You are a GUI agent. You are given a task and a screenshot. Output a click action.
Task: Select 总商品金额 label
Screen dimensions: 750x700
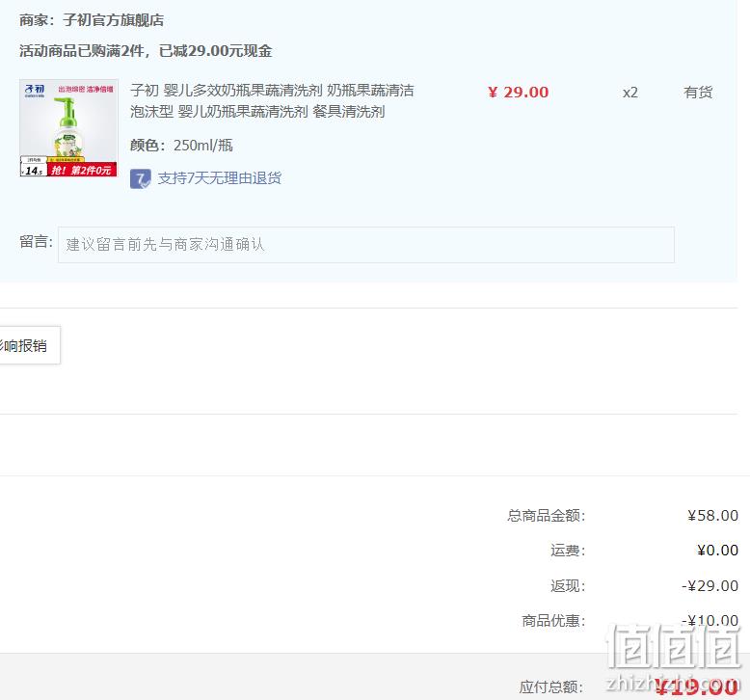(x=547, y=515)
